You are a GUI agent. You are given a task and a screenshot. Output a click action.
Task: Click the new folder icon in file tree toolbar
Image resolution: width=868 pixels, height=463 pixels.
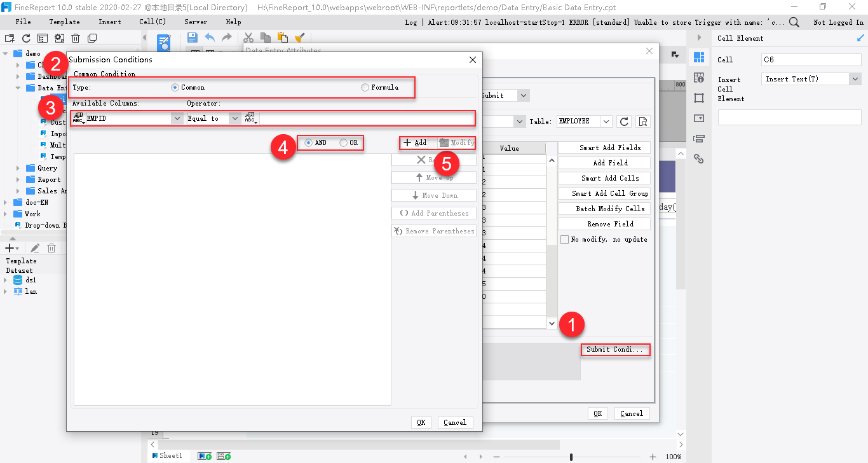tap(10, 38)
